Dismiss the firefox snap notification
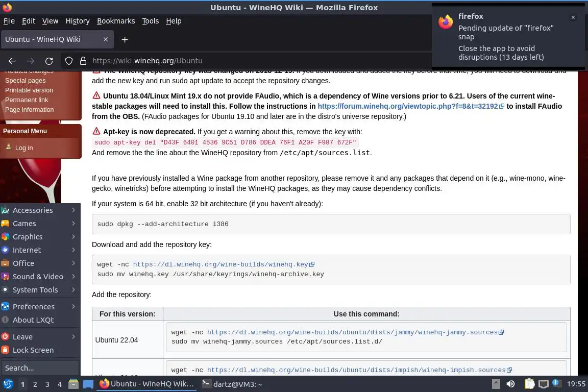This screenshot has width=588, height=392. click(573, 17)
